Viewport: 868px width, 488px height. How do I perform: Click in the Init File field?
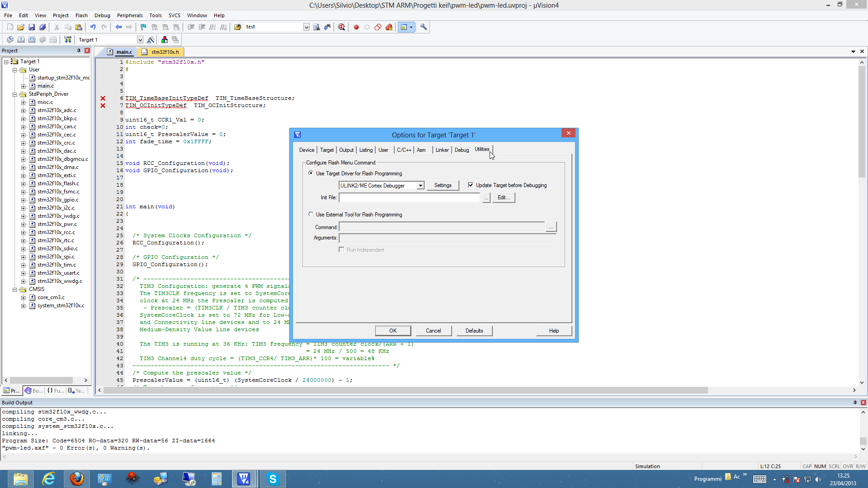tap(409, 197)
